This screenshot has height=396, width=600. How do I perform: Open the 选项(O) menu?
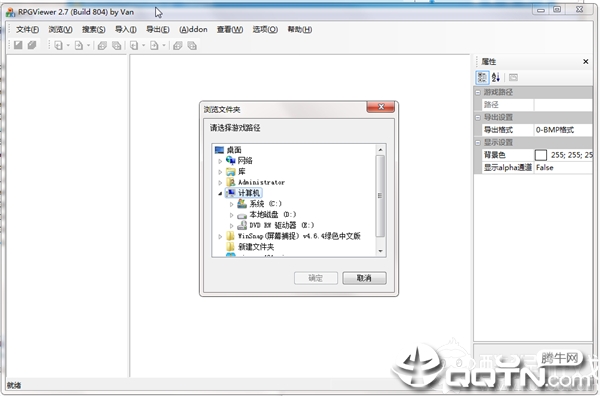(265, 29)
